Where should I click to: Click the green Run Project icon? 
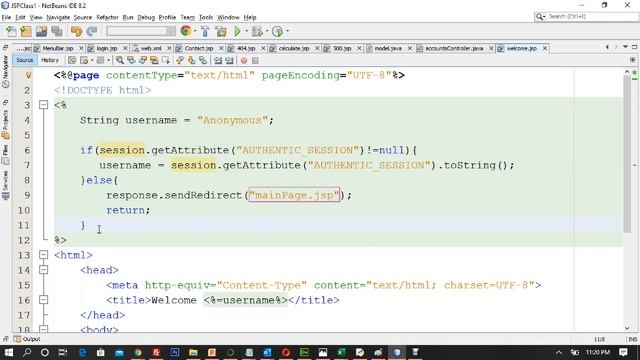237,31
